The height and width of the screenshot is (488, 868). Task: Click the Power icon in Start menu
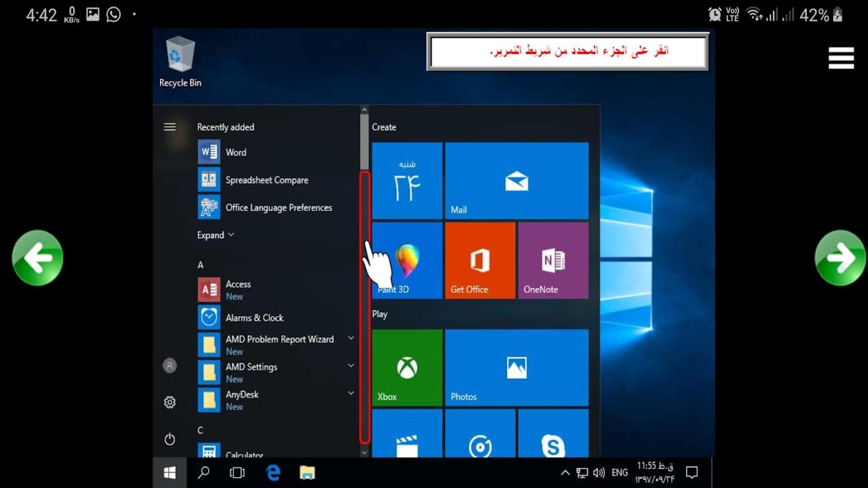point(170,439)
